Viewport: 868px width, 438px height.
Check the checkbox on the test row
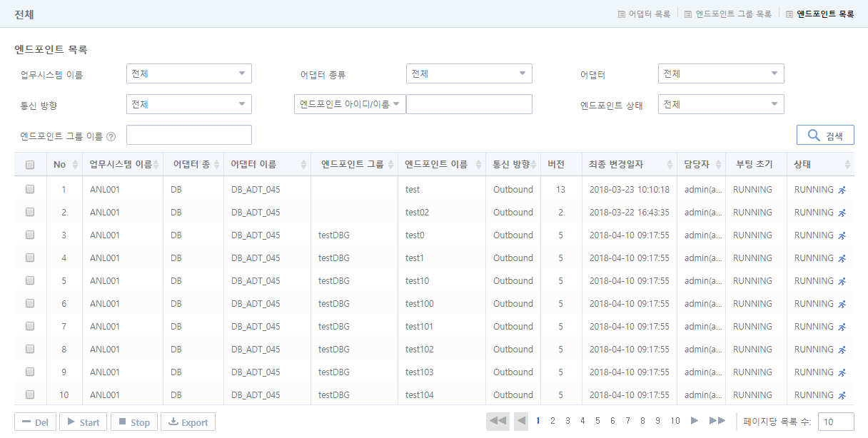click(30, 189)
